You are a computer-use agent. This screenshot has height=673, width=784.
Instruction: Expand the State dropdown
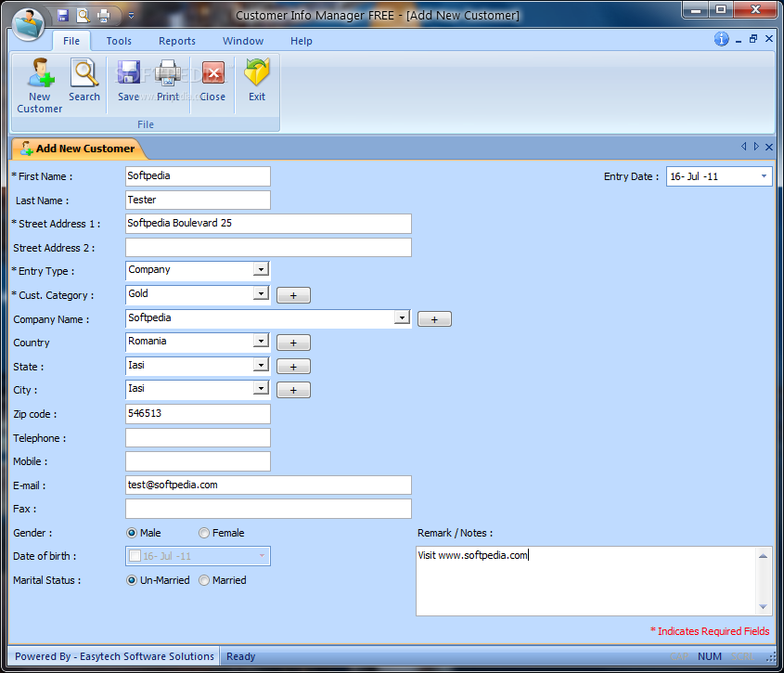tap(261, 365)
